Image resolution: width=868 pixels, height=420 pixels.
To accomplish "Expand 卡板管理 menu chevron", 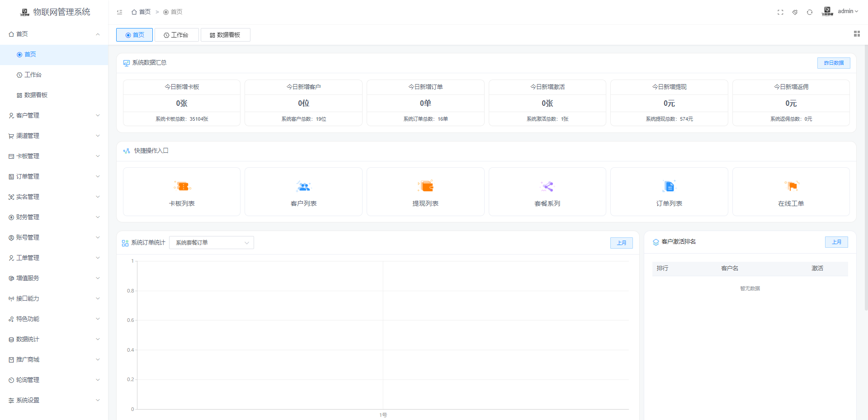I will [x=98, y=156].
